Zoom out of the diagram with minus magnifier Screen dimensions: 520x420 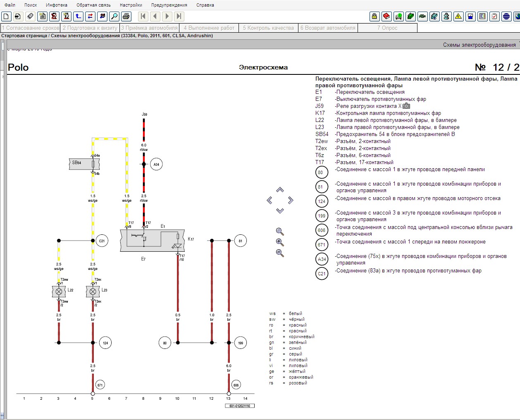click(280, 253)
